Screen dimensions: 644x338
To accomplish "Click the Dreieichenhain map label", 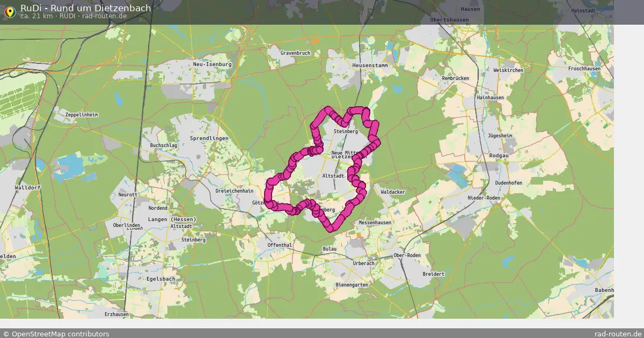I will (233, 190).
